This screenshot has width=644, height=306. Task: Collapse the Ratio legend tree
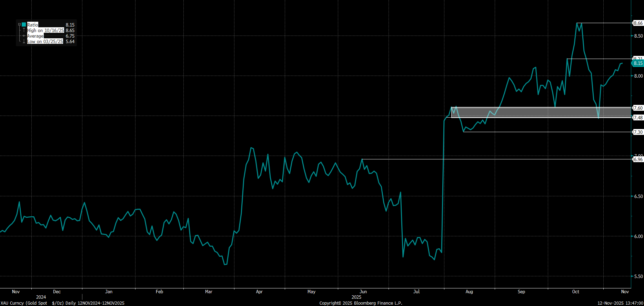[19, 25]
